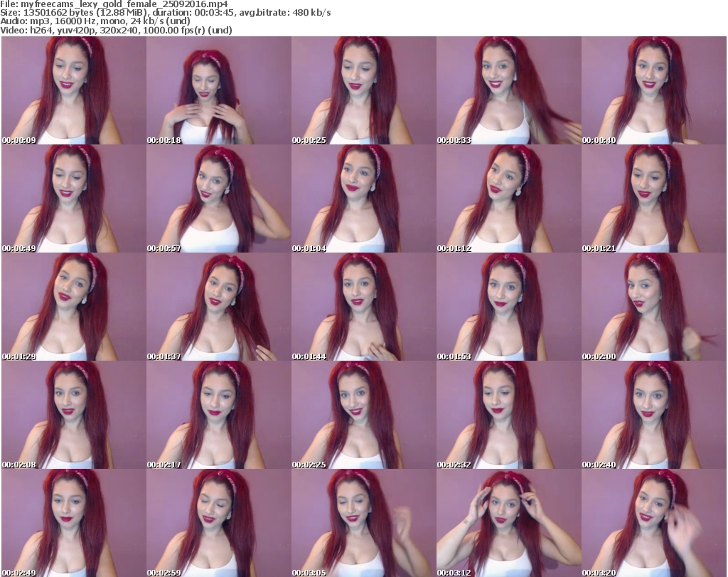Select the thumbnail frame stamped 00:02:08

[74, 415]
